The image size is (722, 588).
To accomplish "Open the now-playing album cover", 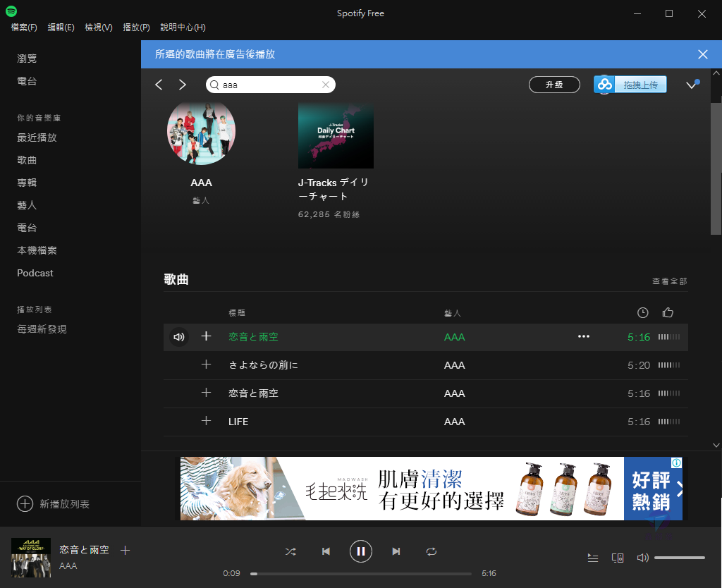I will point(31,558).
